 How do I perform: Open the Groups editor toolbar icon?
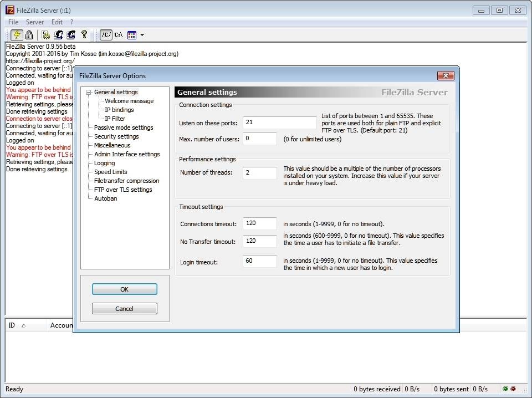tap(71, 34)
